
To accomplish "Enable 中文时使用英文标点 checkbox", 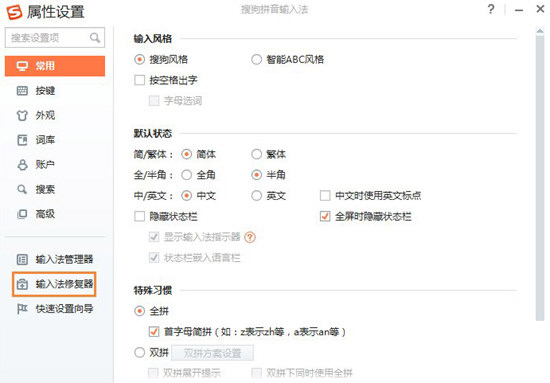I will [x=325, y=196].
